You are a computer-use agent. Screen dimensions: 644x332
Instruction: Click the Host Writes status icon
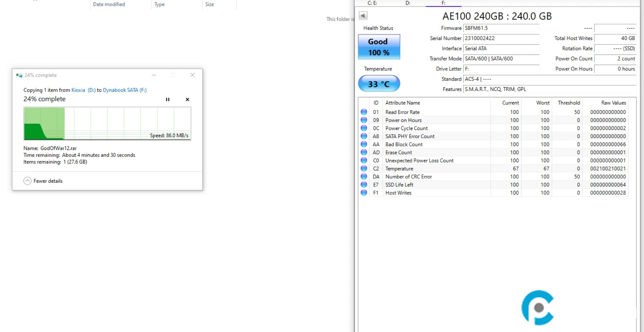364,193
